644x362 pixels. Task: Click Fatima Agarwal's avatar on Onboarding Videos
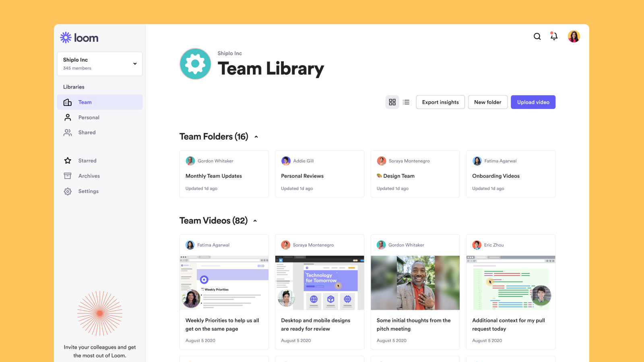(x=477, y=161)
